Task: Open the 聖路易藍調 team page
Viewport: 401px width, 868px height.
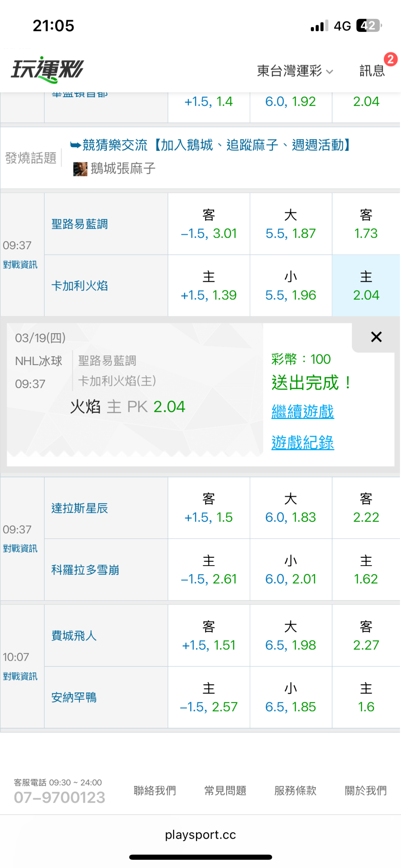Action: tap(80, 224)
